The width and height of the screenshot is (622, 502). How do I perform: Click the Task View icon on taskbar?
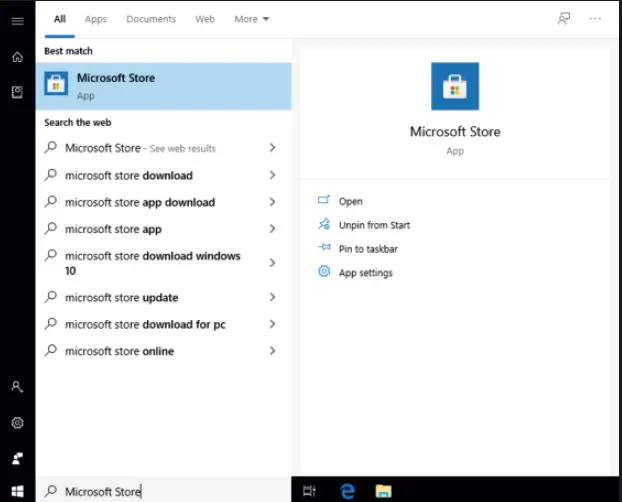click(x=310, y=490)
